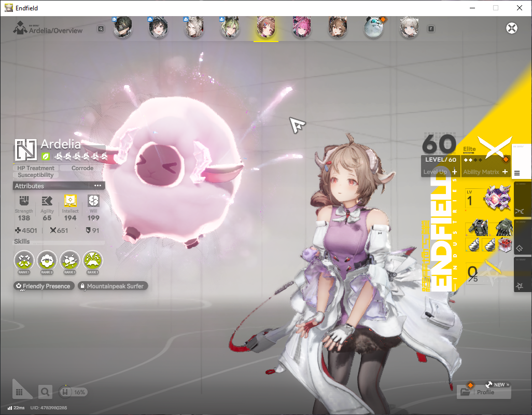Select the third grey-haired character portrait
The width and height of the screenshot is (532, 415).
[x=194, y=27]
